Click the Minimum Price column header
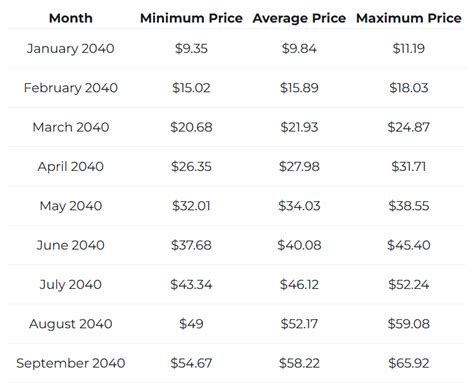This screenshot has width=474, height=385. pyautogui.click(x=191, y=18)
